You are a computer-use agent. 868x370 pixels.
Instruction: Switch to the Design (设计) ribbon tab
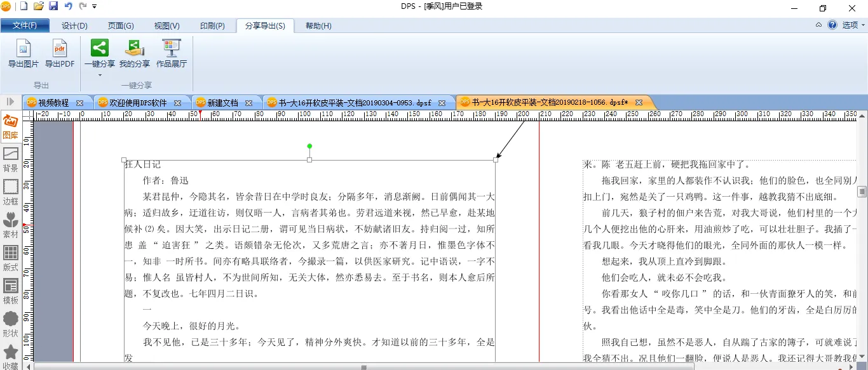tap(74, 26)
